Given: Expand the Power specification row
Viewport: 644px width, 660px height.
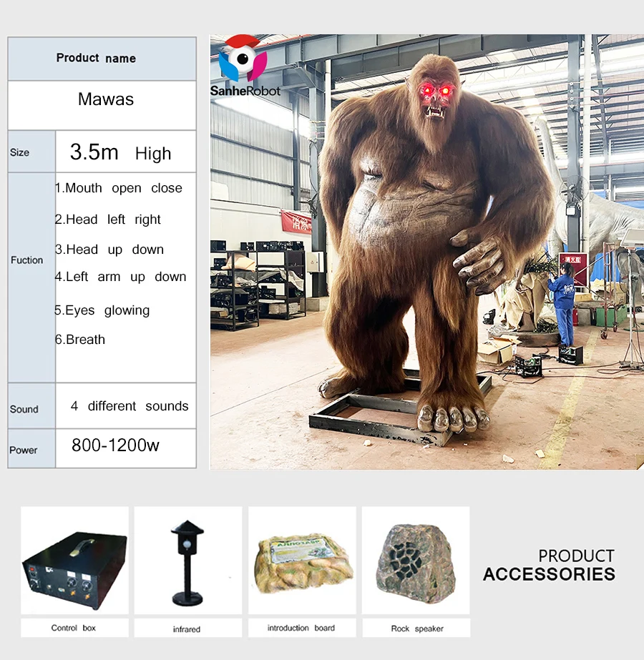Looking at the screenshot, I should pyautogui.click(x=25, y=450).
